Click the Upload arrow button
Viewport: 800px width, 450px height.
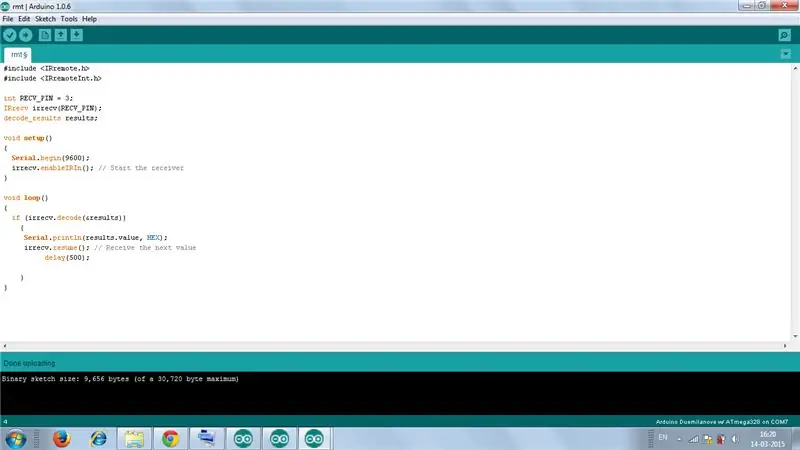(x=26, y=35)
